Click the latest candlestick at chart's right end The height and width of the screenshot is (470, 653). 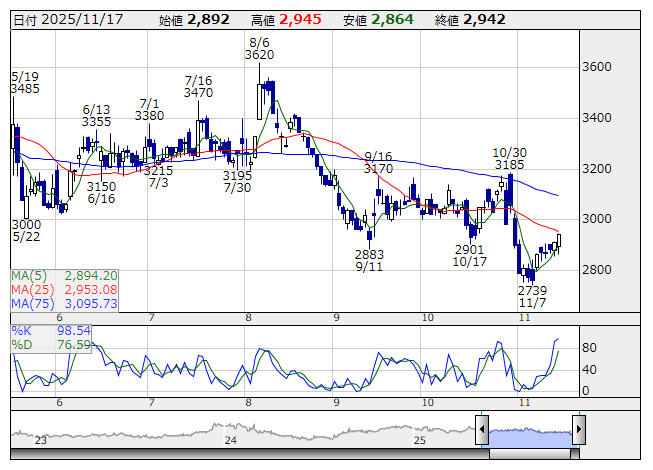point(559,240)
